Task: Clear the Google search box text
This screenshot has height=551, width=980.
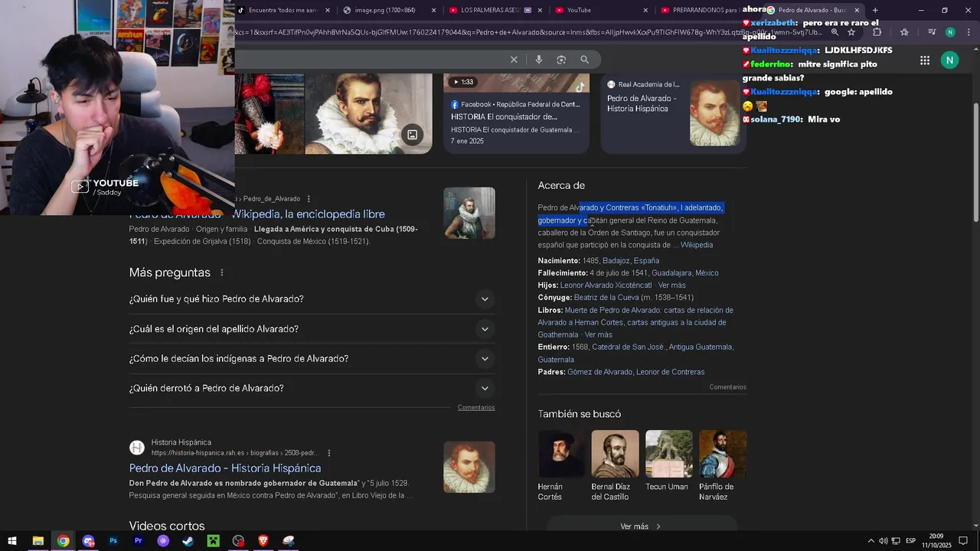Action: coord(514,60)
